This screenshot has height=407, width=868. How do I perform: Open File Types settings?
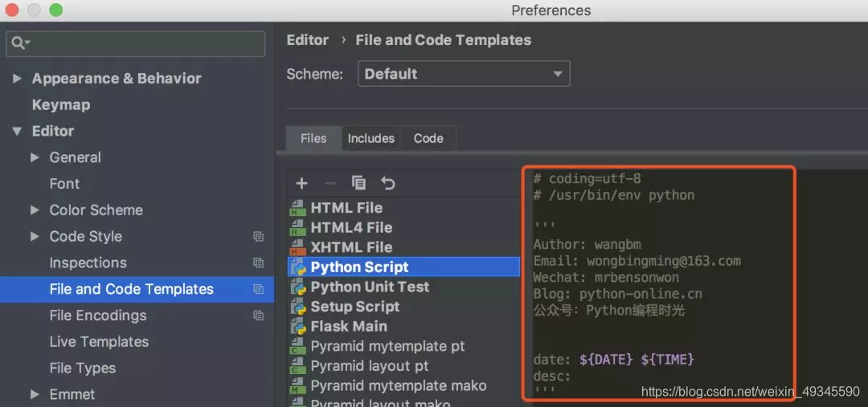tap(83, 368)
